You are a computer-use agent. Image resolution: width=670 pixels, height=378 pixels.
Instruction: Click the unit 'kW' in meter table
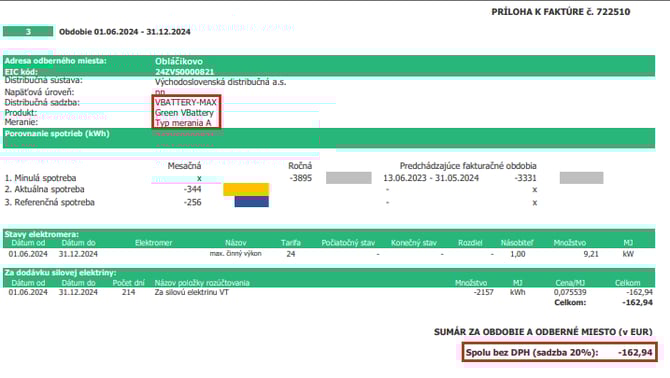click(628, 254)
